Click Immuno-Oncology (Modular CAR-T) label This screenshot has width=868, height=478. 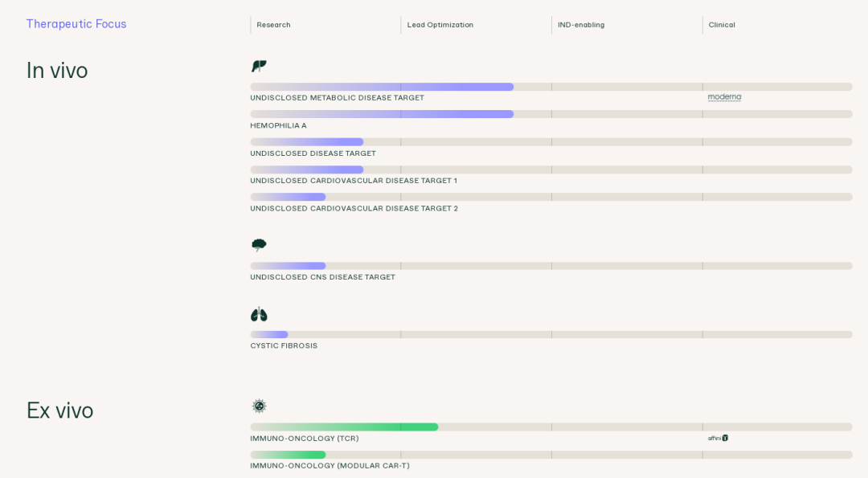pyautogui.click(x=330, y=466)
